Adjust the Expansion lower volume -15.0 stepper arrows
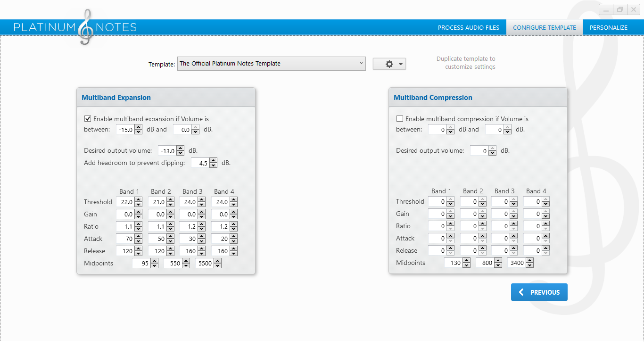This screenshot has width=644, height=347. point(138,130)
